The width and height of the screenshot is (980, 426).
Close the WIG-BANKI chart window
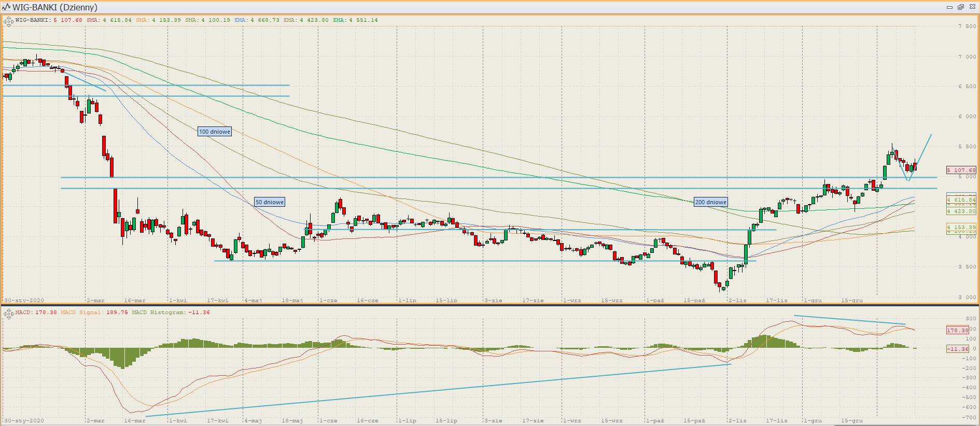972,7
